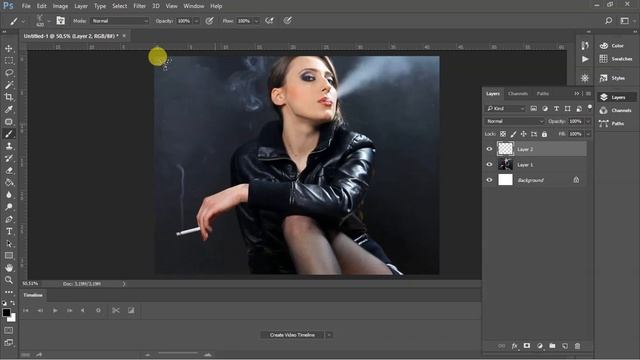Select the Layer 1 thumbnail

(505, 164)
